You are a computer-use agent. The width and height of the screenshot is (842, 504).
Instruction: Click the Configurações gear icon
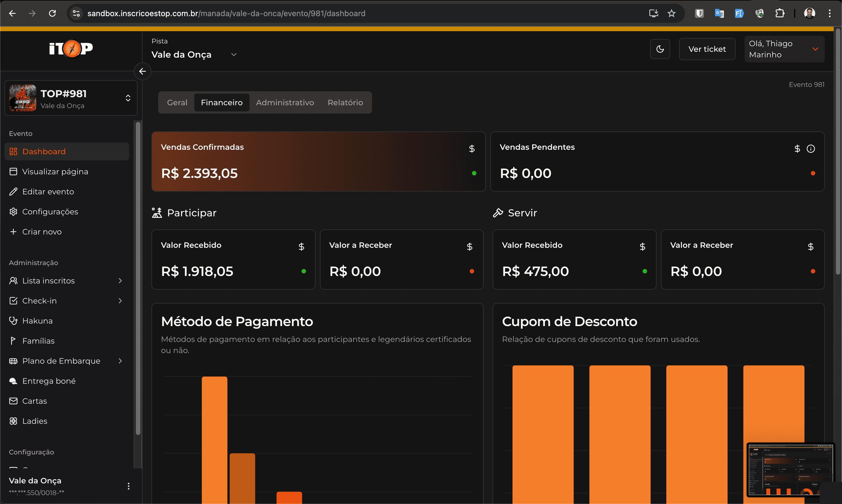point(13,212)
